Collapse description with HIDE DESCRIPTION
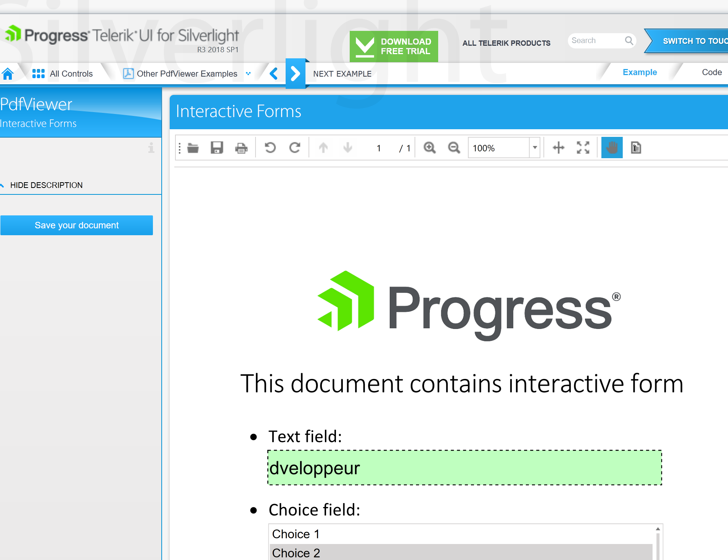 (46, 185)
